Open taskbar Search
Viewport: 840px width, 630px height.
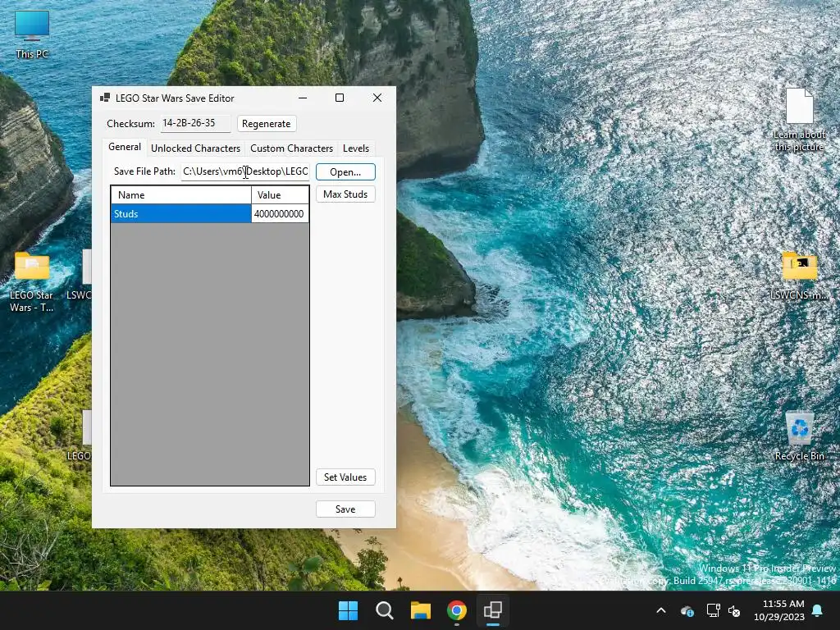point(385,610)
